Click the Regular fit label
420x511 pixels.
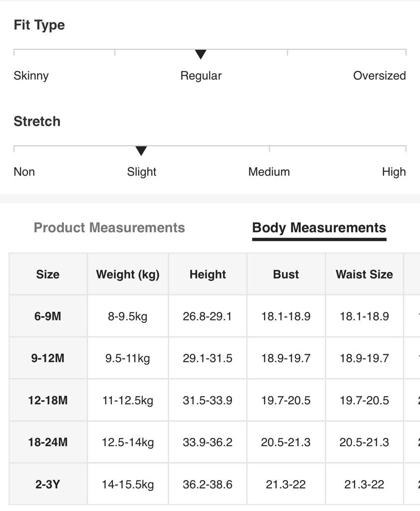(201, 76)
